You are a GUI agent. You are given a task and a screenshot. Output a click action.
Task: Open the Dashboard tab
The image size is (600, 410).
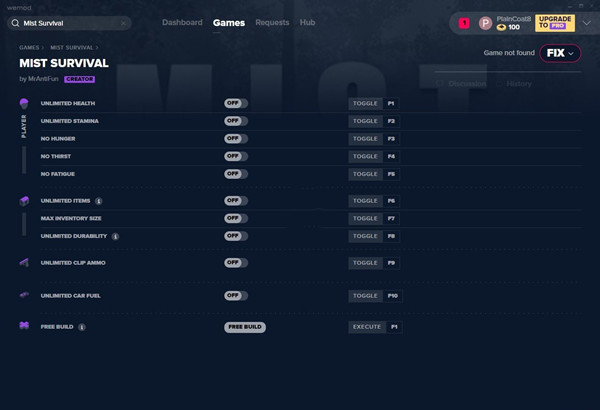click(182, 23)
